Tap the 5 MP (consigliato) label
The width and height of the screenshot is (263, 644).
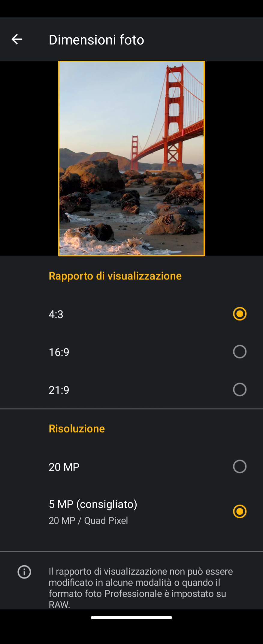coord(93,504)
